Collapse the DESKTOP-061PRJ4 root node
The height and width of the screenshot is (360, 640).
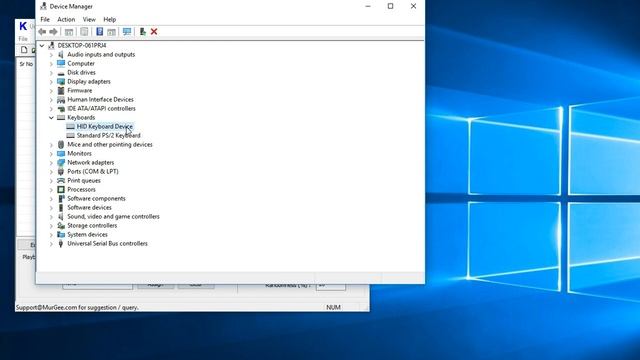click(x=42, y=45)
